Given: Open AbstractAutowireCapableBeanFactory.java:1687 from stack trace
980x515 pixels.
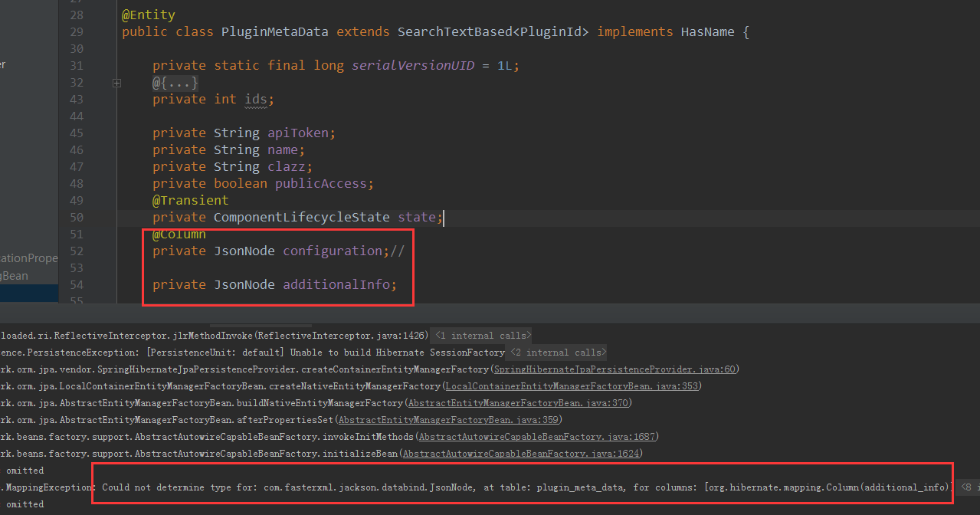Looking at the screenshot, I should pyautogui.click(x=538, y=436).
